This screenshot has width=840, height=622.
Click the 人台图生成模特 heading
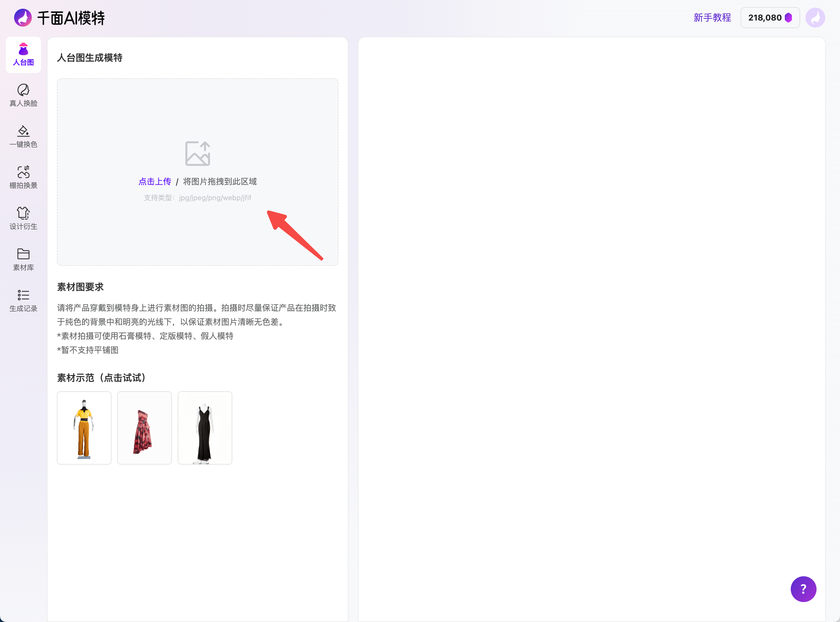[x=90, y=58]
